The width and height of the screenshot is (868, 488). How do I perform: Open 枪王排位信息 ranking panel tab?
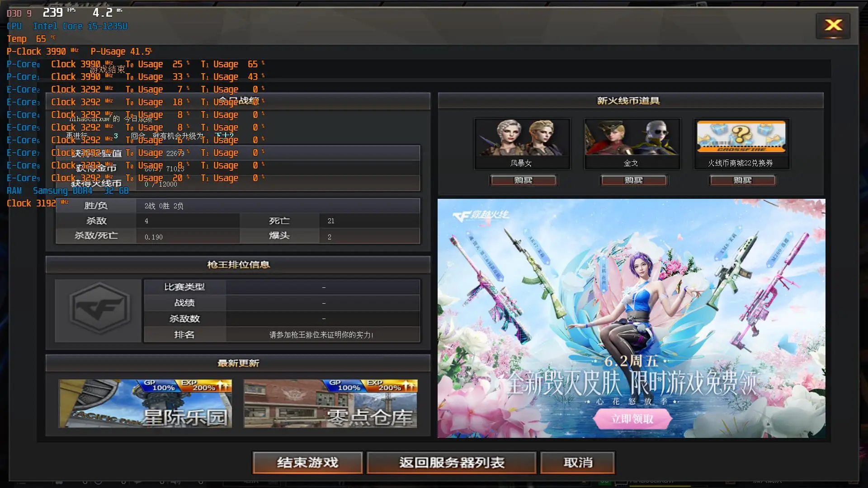coord(237,264)
